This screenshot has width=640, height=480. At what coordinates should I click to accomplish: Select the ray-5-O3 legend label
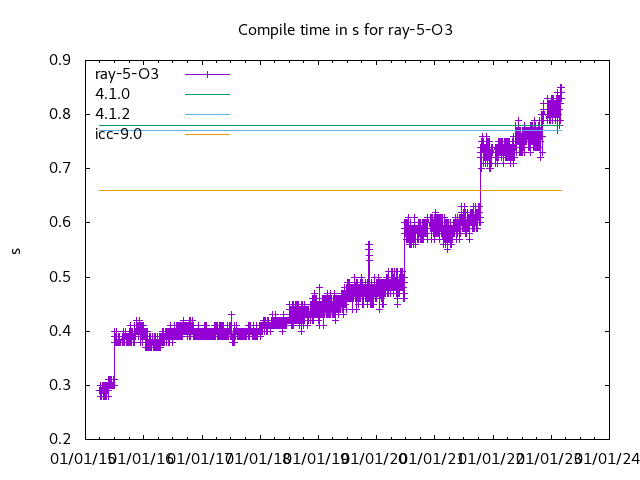(126, 74)
